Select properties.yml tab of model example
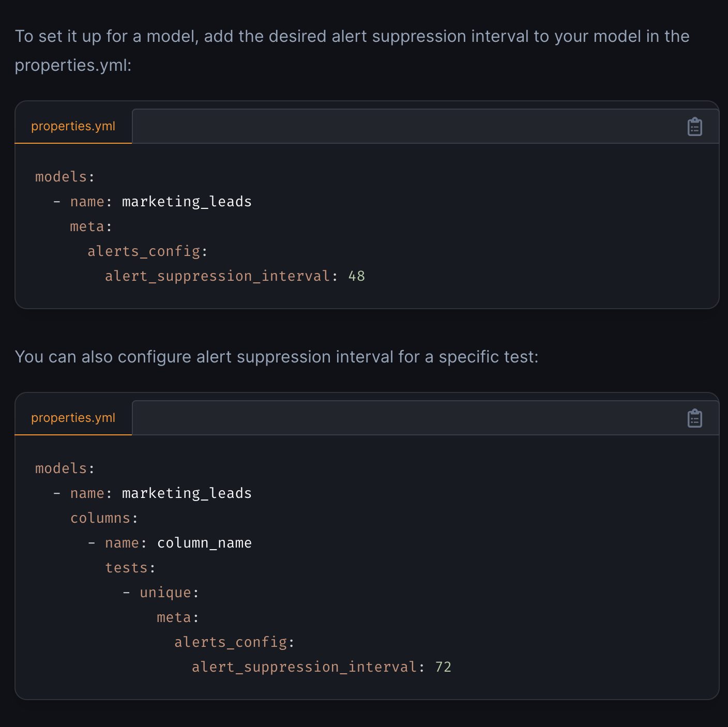Viewport: 728px width, 727px height. click(73, 126)
